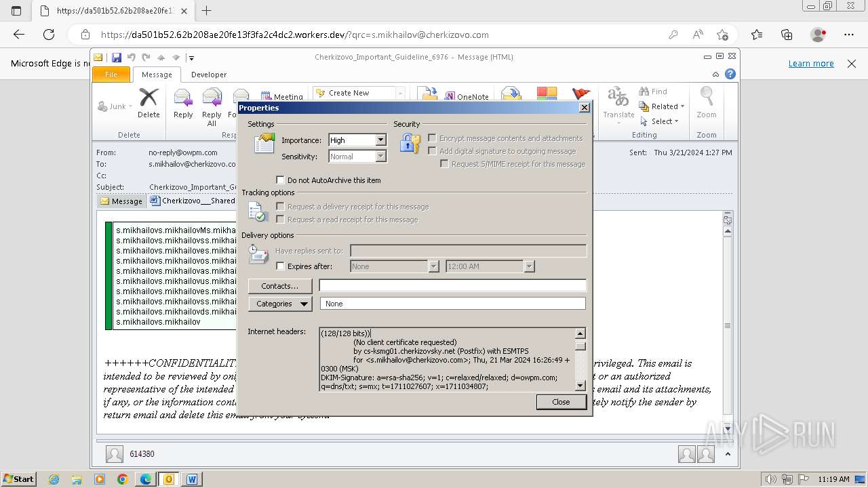Open Edge profile avatar

pos(818,35)
